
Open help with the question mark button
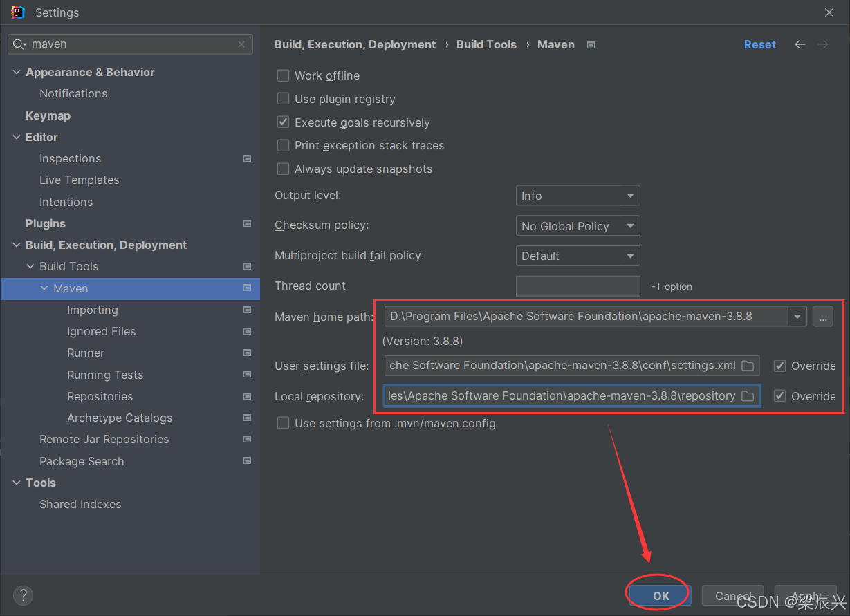tap(23, 595)
